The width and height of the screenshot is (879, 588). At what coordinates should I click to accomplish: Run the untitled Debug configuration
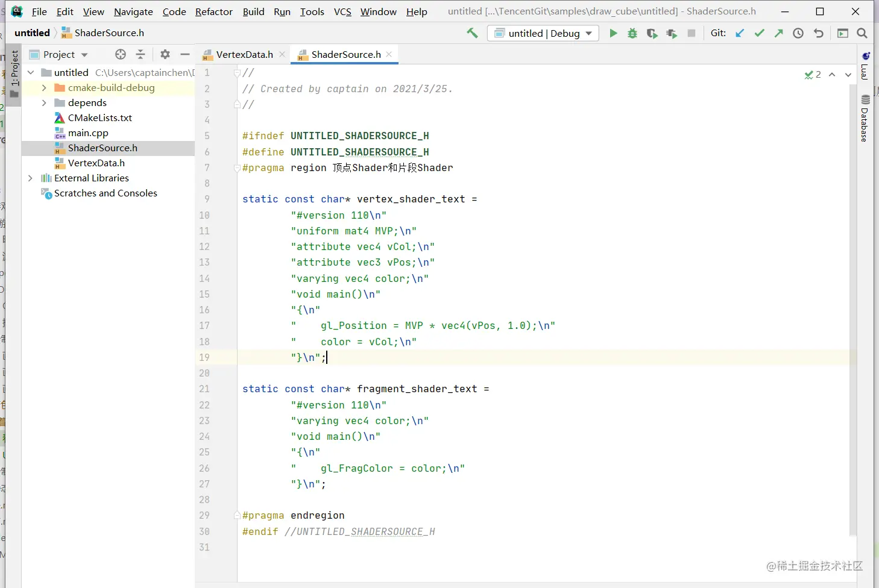[x=613, y=33]
